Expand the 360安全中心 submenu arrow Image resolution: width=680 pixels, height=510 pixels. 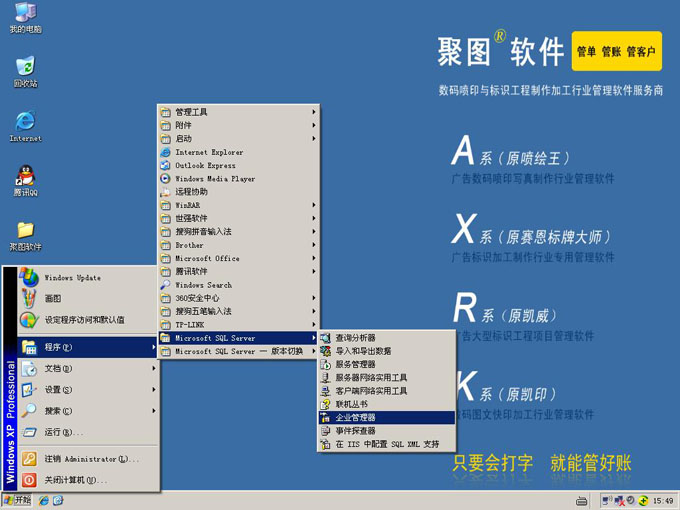(314, 298)
